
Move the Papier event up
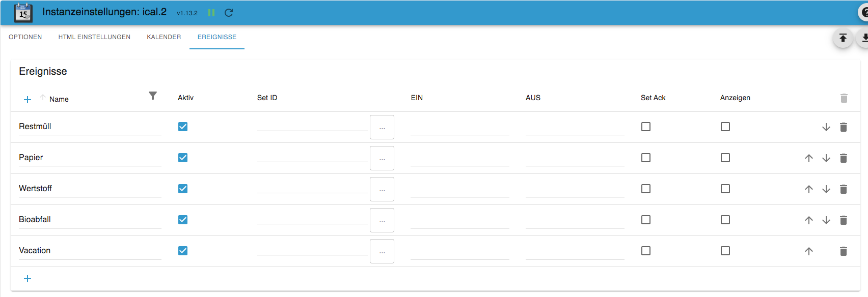[809, 158]
